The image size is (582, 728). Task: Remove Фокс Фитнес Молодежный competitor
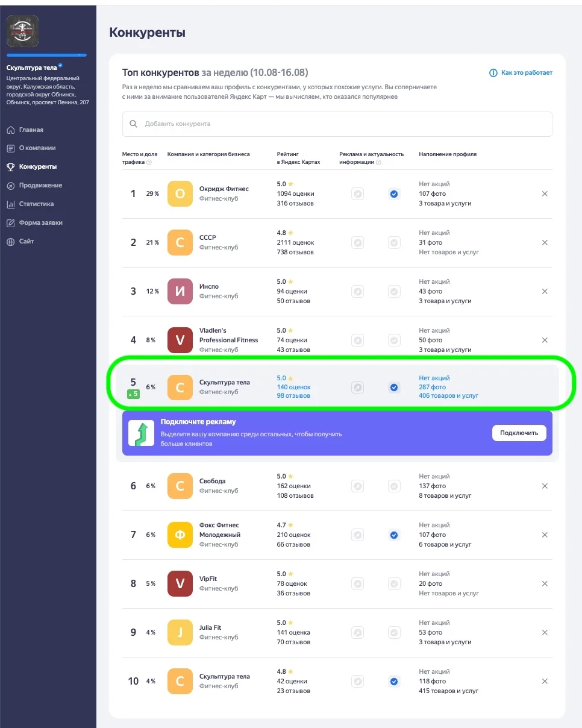click(x=545, y=535)
